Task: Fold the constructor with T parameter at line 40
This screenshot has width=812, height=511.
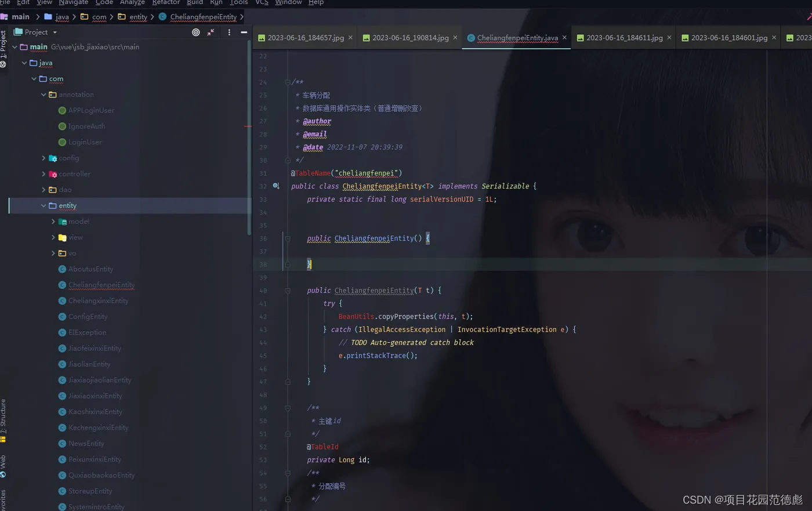Action: coord(288,291)
